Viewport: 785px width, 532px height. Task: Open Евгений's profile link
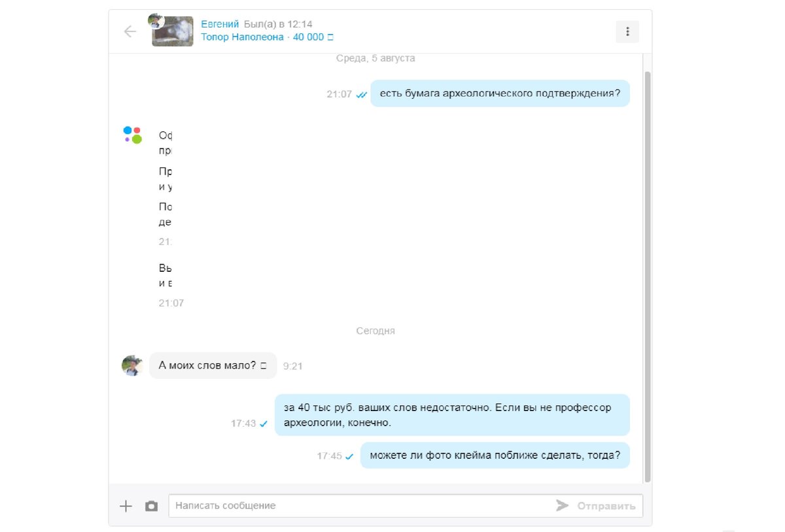point(220,24)
